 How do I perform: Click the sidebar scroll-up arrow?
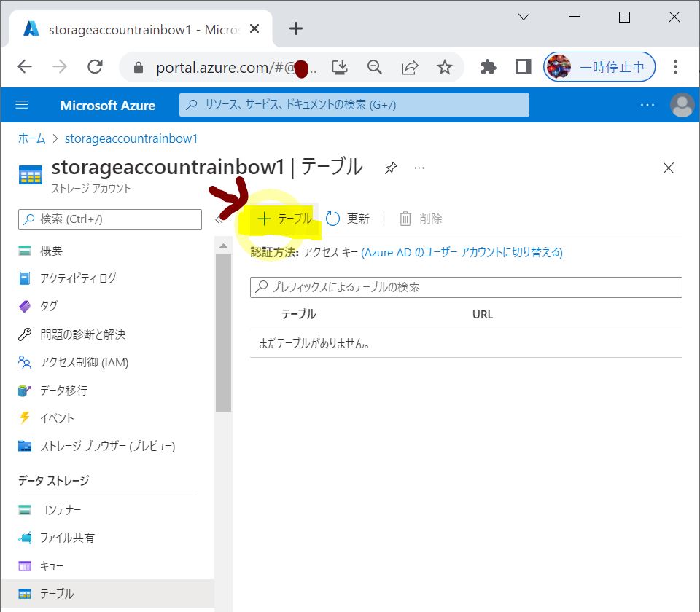(x=223, y=246)
